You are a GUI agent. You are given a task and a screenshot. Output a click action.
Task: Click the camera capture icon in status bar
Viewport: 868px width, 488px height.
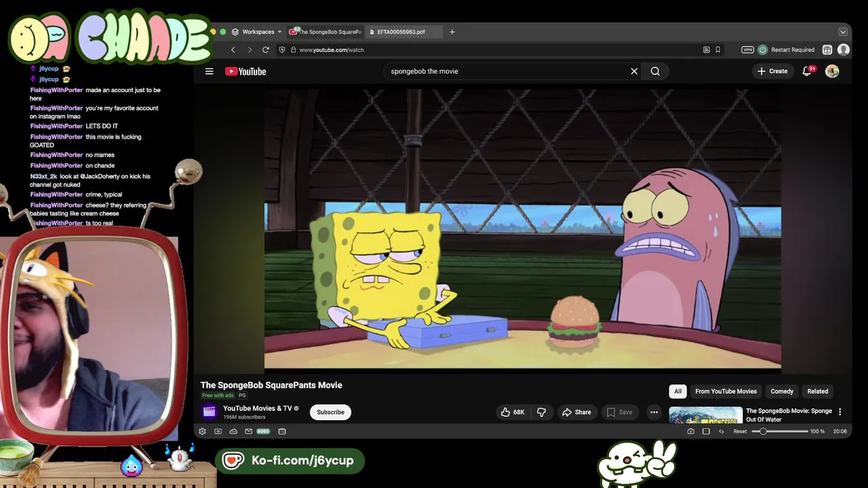click(691, 431)
